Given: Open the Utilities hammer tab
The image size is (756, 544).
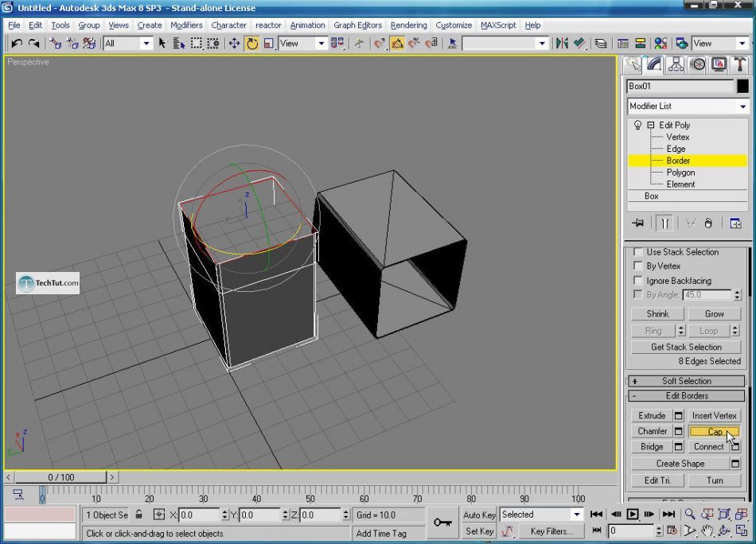Looking at the screenshot, I should [x=739, y=65].
